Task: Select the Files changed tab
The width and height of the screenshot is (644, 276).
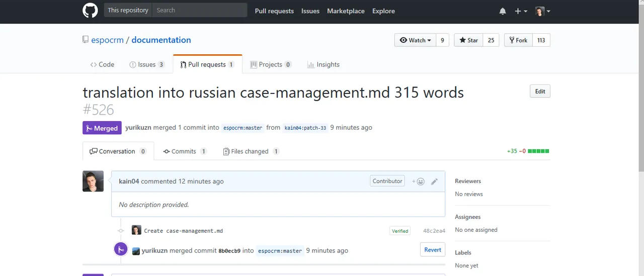Action: (x=251, y=151)
